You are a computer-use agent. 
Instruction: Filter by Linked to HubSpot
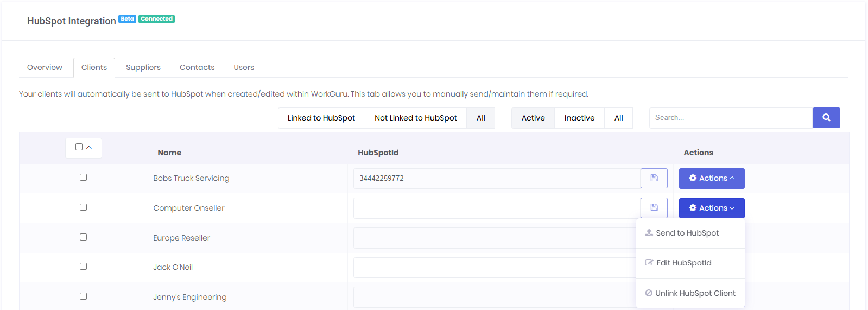tap(321, 118)
